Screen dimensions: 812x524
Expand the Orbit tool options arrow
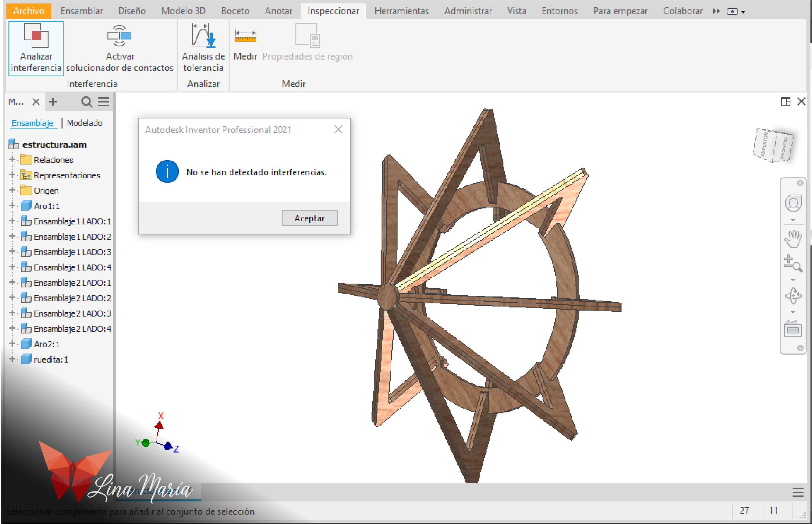(793, 312)
